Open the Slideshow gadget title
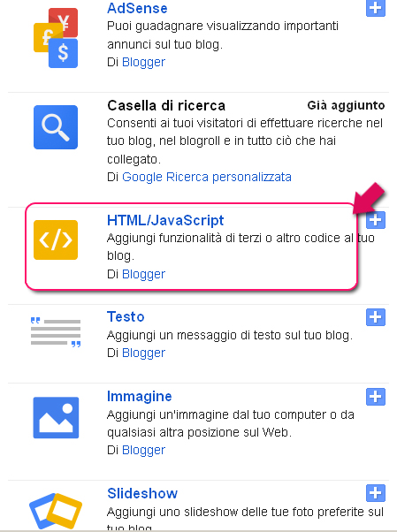This screenshot has width=397, height=532. point(142,493)
